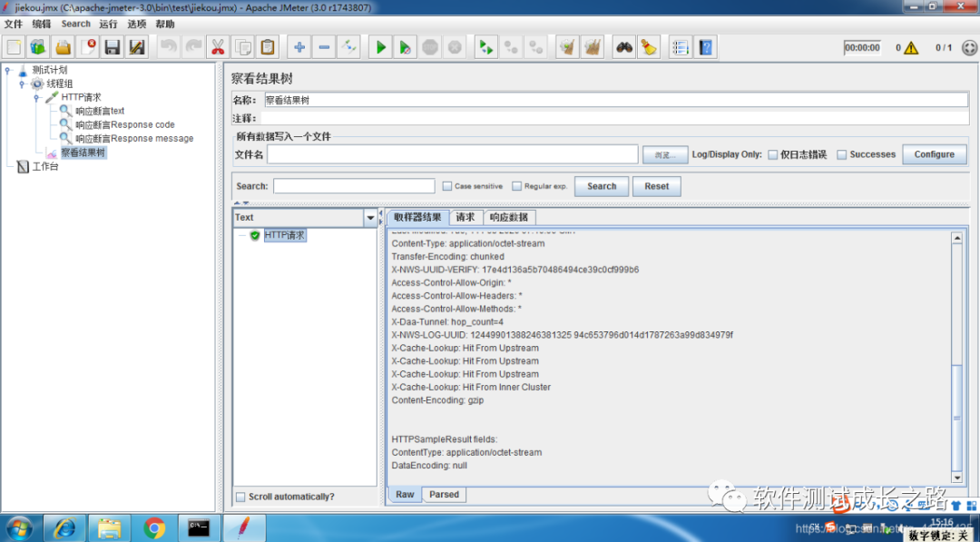980x542 pixels.
Task: Click the New test plan toolbar icon
Action: tap(15, 47)
